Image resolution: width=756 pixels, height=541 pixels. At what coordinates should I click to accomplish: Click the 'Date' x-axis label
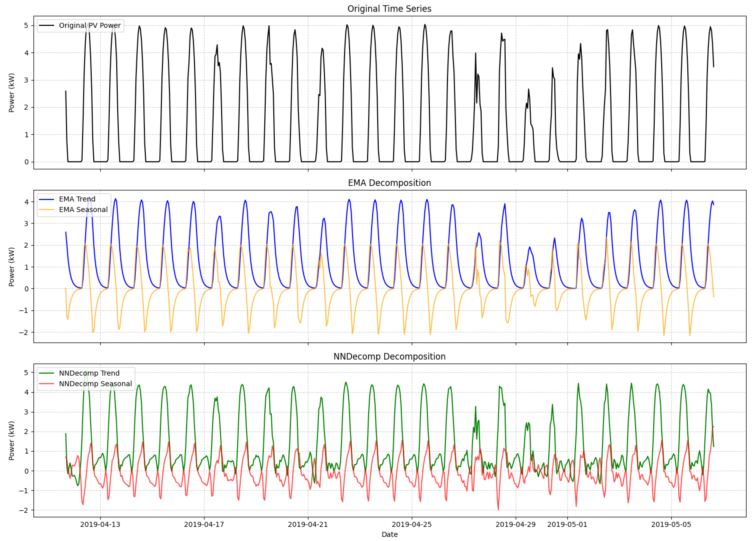coord(389,534)
